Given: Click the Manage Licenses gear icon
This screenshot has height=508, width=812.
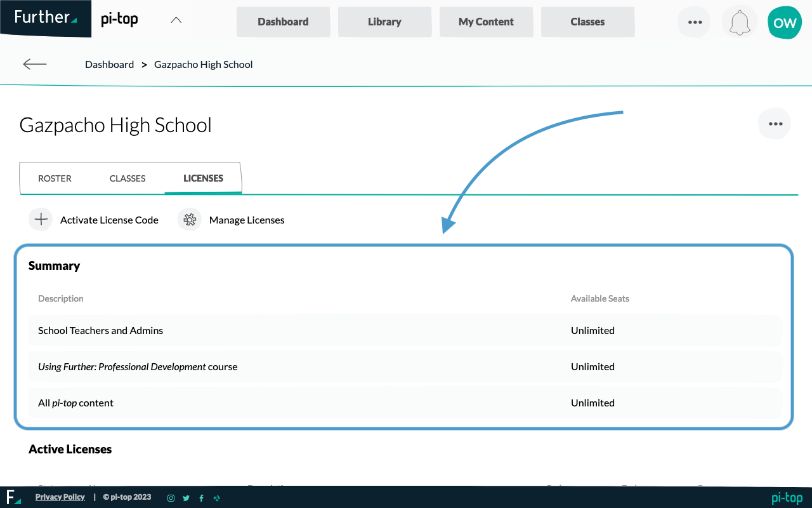Looking at the screenshot, I should [x=189, y=220].
